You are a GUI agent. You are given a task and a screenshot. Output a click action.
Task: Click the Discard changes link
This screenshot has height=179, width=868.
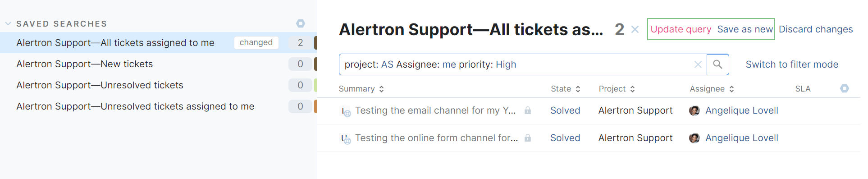[816, 29]
